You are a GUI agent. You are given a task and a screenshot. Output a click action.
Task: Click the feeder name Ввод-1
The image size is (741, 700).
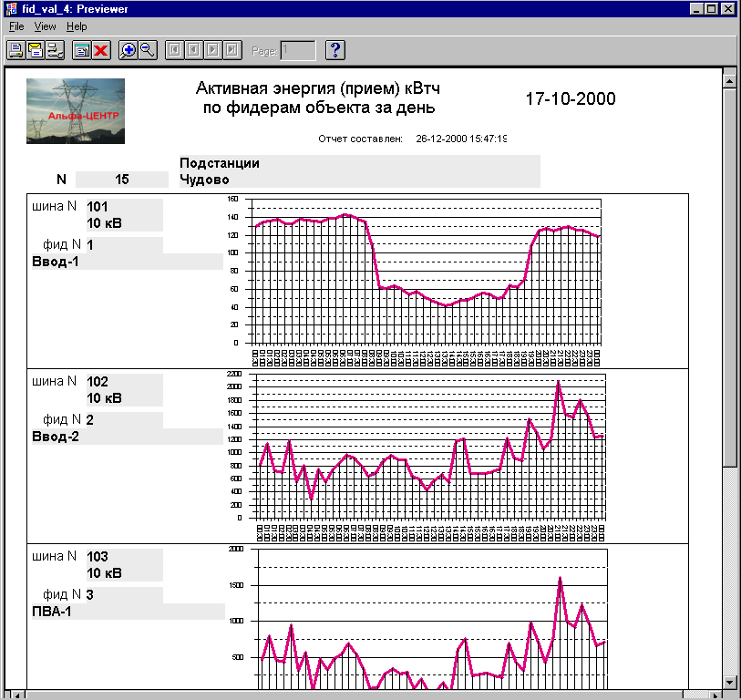pyautogui.click(x=56, y=262)
